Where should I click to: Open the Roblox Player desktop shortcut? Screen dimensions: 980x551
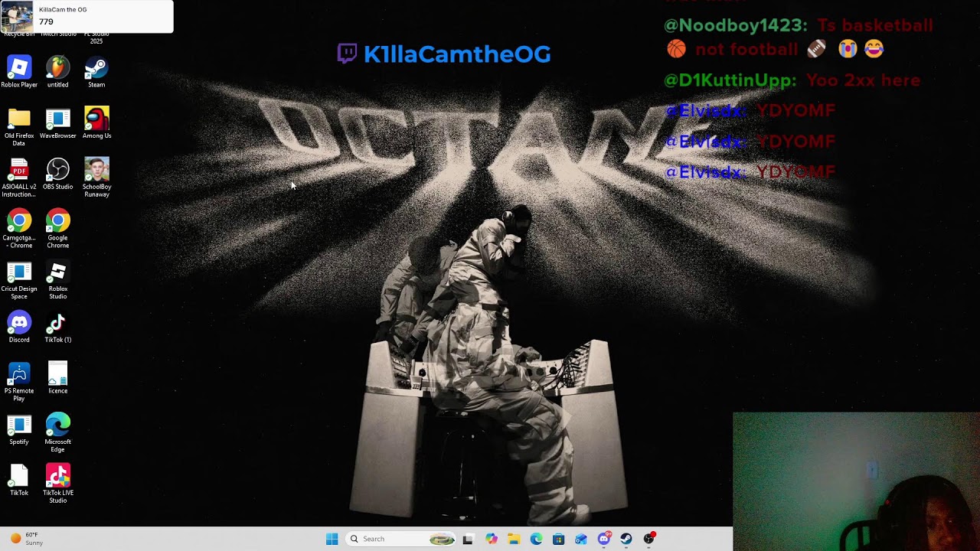[x=19, y=72]
